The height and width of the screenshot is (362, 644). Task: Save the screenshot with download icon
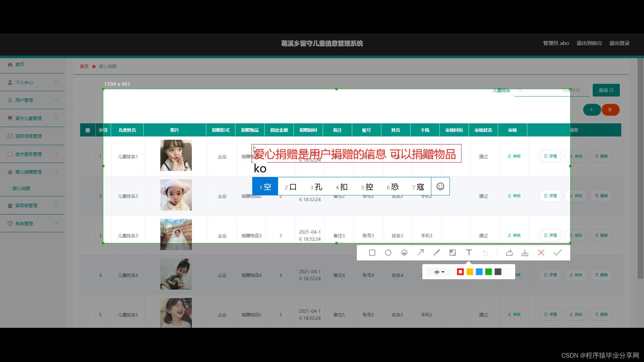point(525,253)
